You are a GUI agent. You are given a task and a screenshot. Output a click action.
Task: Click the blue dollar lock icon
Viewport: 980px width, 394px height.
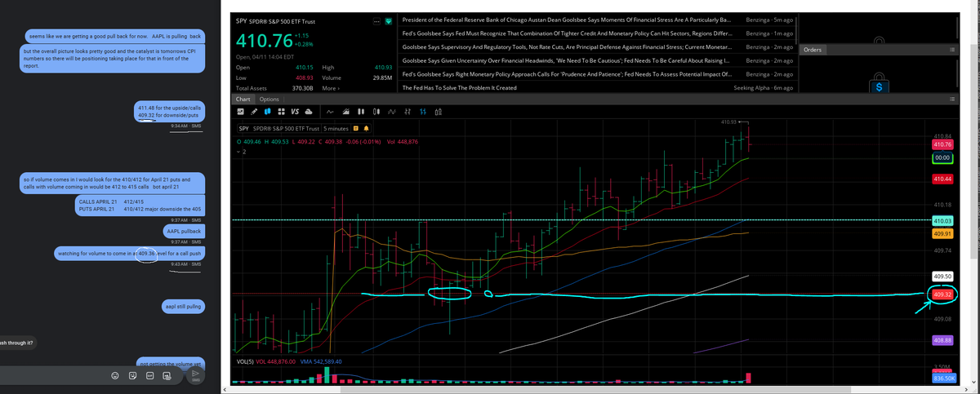click(878, 85)
